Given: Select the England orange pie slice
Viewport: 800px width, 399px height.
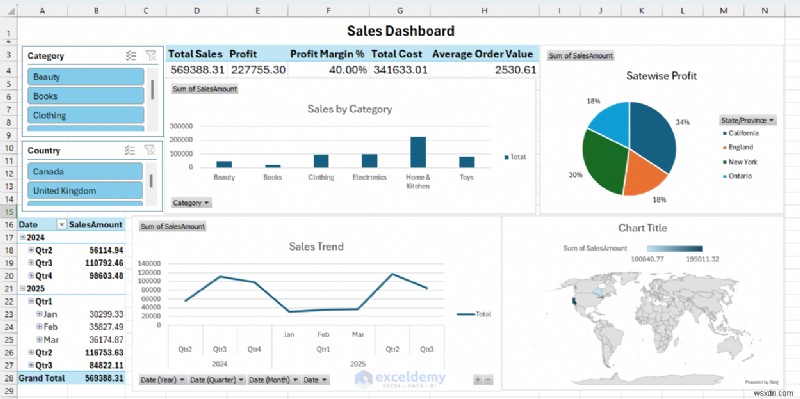Looking at the screenshot, I should [x=644, y=176].
